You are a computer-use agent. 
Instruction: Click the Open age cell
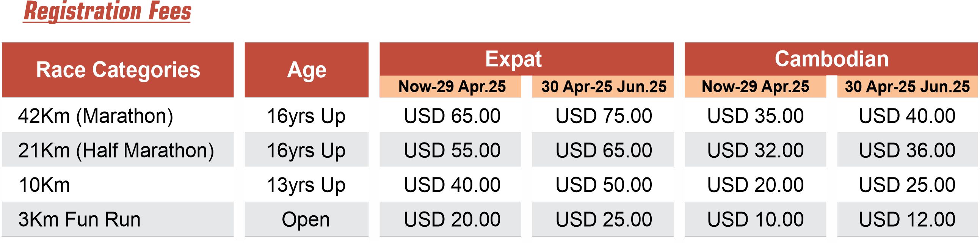pyautogui.click(x=307, y=219)
